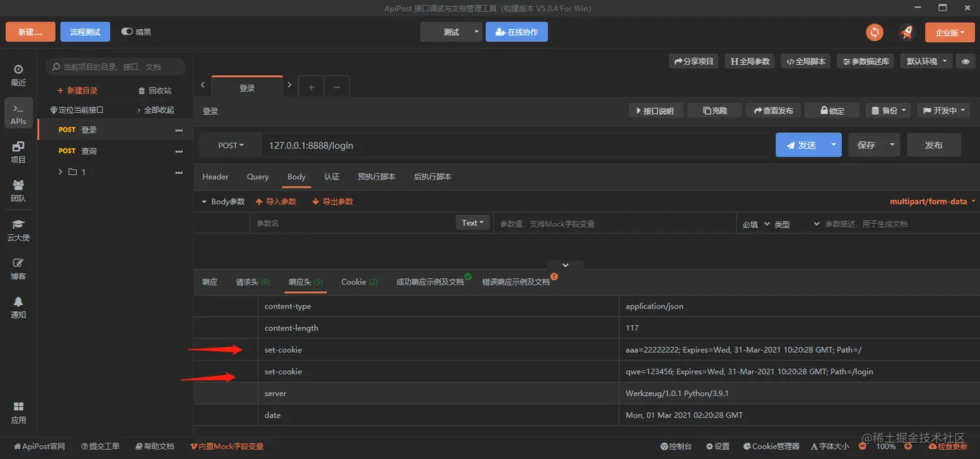This screenshot has width=980, height=459.
Task: Open the multipart/form-data body type dropdown
Action: (x=933, y=202)
